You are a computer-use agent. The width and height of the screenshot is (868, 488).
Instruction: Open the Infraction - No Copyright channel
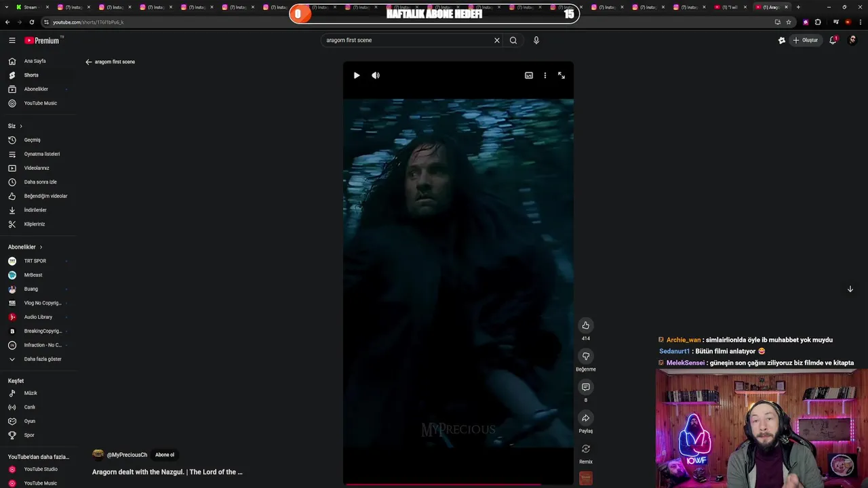click(x=37, y=345)
